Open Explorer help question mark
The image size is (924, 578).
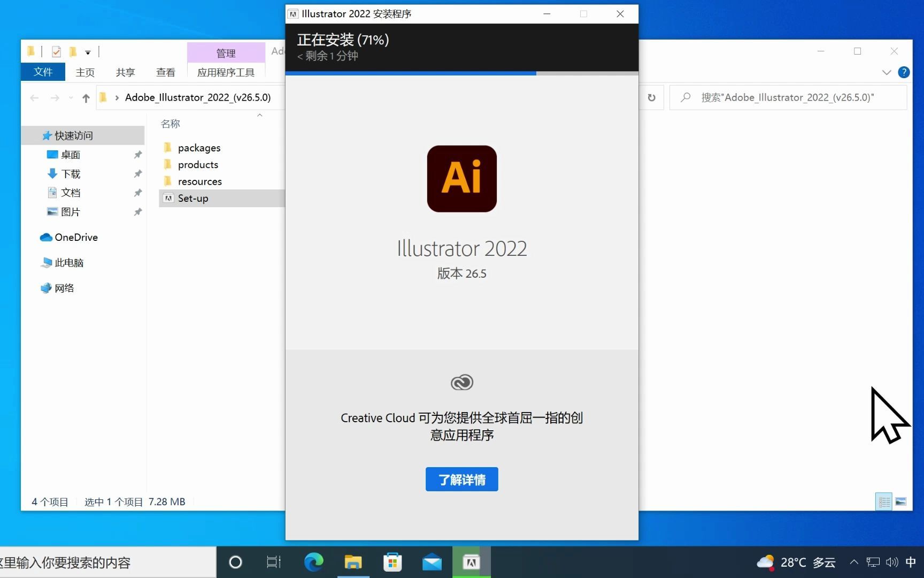pyautogui.click(x=904, y=72)
